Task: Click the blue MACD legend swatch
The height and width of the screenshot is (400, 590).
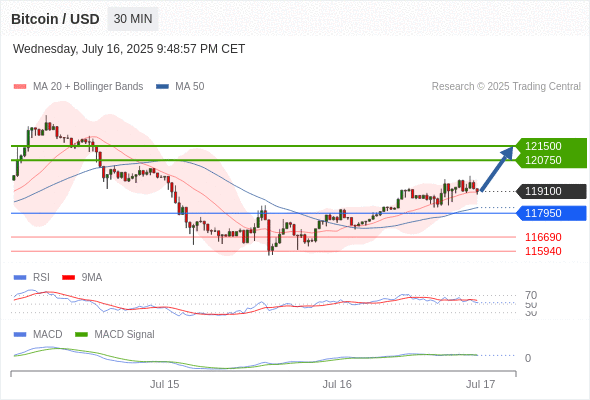Action: (x=20, y=335)
